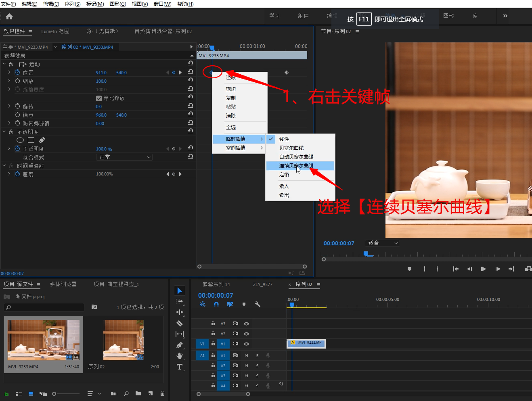This screenshot has width=532, height=401.
Task: Go to In point in program monitor
Action: (x=455, y=269)
